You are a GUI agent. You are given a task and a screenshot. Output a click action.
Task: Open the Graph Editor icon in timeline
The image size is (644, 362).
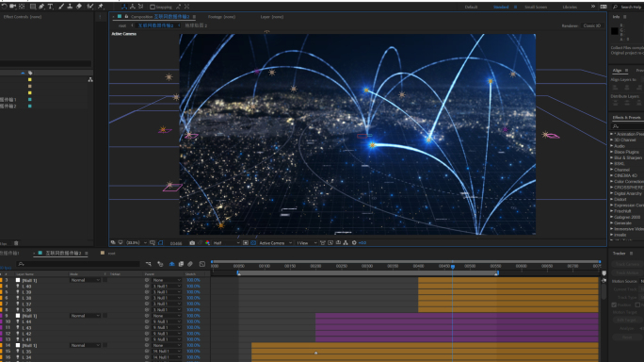(x=202, y=264)
